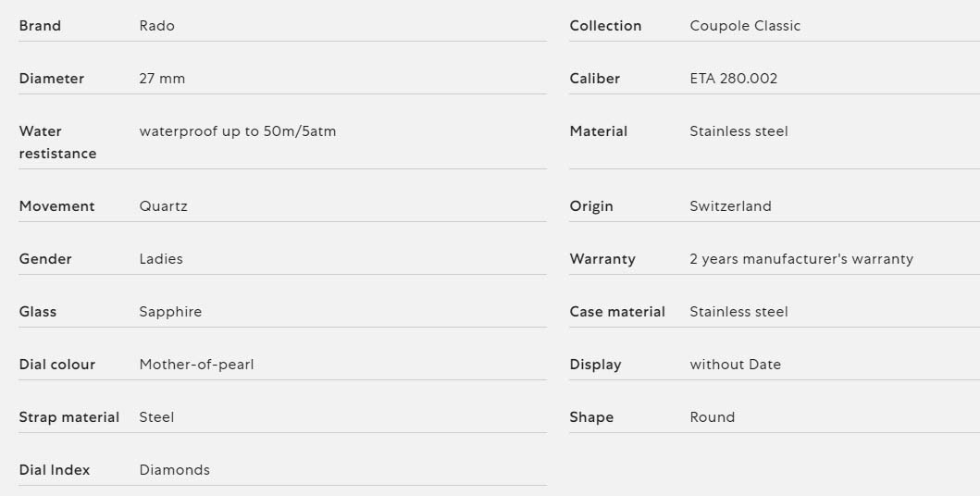Select the ETA 280.002 caliber value

(734, 79)
